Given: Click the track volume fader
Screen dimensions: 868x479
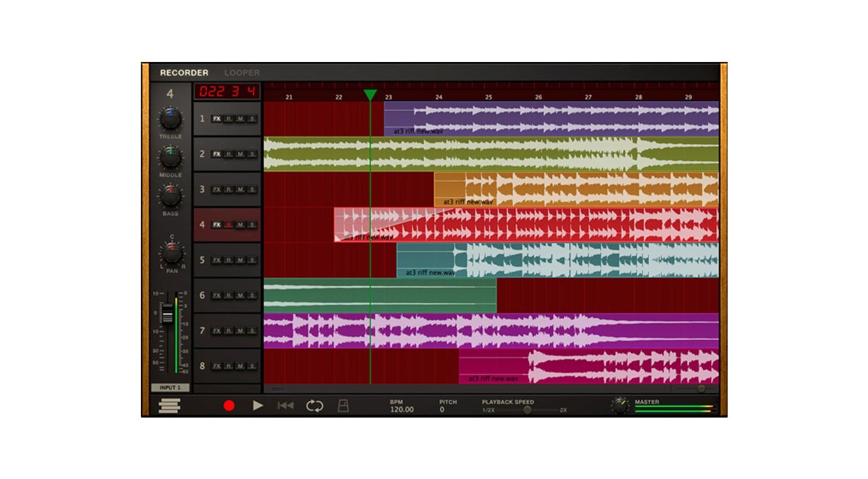Looking at the screenshot, I should pyautogui.click(x=167, y=313).
